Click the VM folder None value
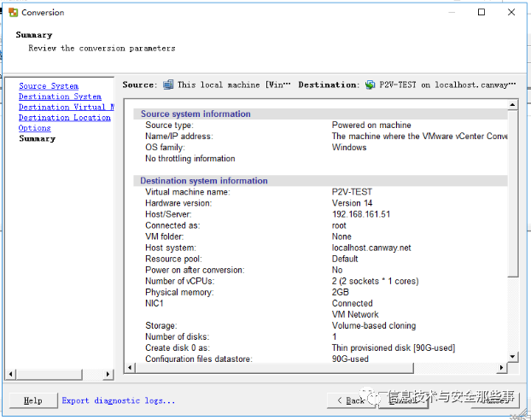 (341, 236)
